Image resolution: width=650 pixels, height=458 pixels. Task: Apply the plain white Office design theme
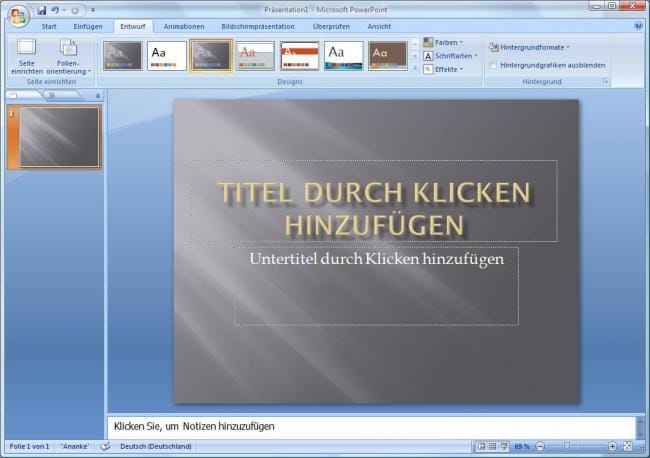pos(167,56)
